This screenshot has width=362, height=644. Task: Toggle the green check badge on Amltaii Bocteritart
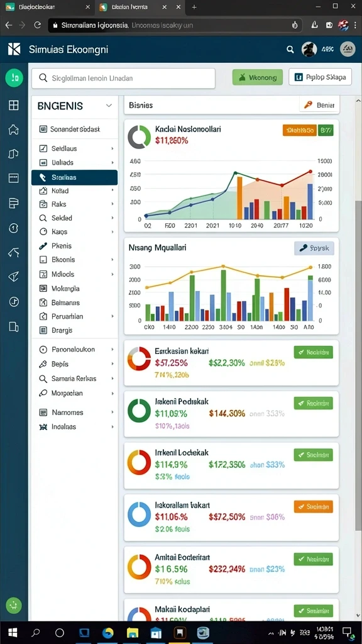tap(313, 559)
